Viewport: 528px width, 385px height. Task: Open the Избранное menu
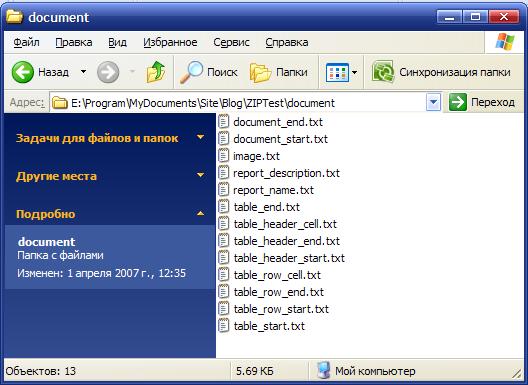[x=170, y=42]
